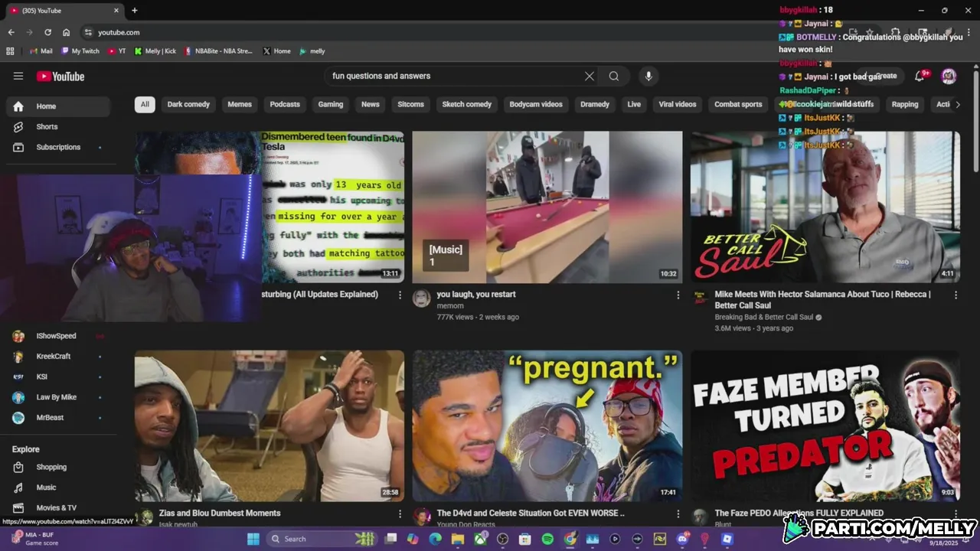Reload the page with the refresh icon
Screen dimensions: 980x551
click(x=47, y=32)
